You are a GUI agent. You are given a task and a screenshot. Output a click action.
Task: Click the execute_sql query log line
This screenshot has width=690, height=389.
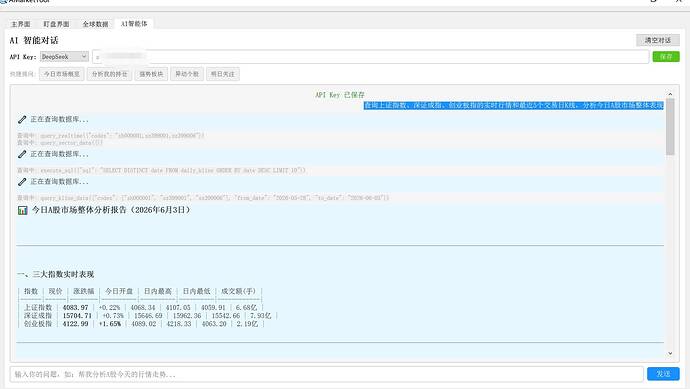(x=161, y=170)
